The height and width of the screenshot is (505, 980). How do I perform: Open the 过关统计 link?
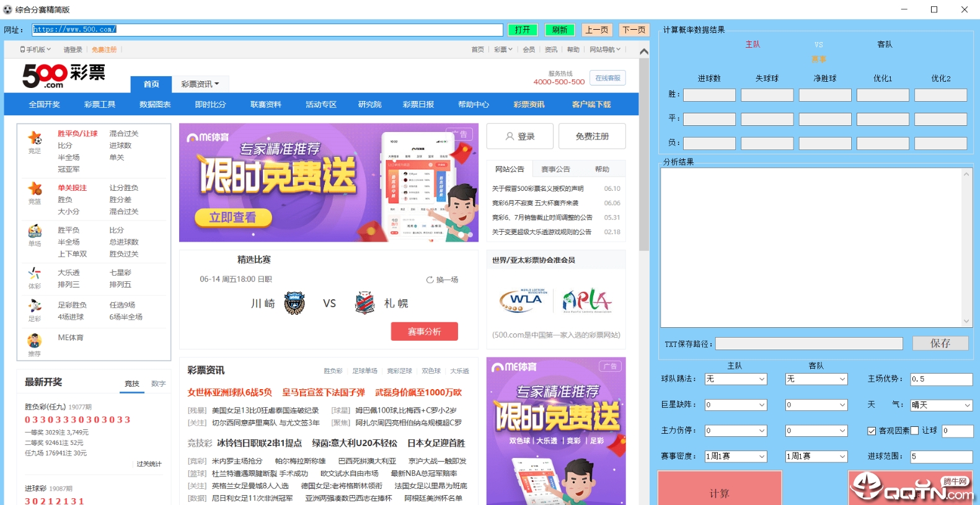tap(149, 464)
